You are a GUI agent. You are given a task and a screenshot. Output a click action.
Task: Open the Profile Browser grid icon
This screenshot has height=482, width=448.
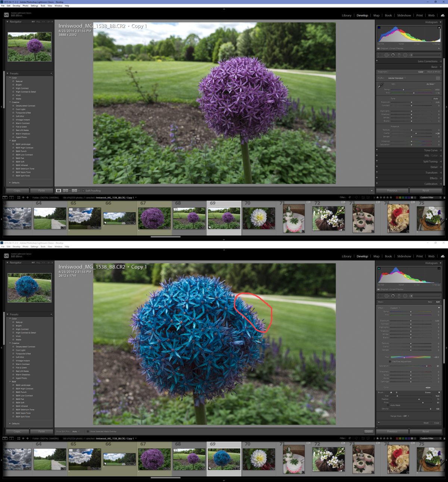[x=438, y=78]
